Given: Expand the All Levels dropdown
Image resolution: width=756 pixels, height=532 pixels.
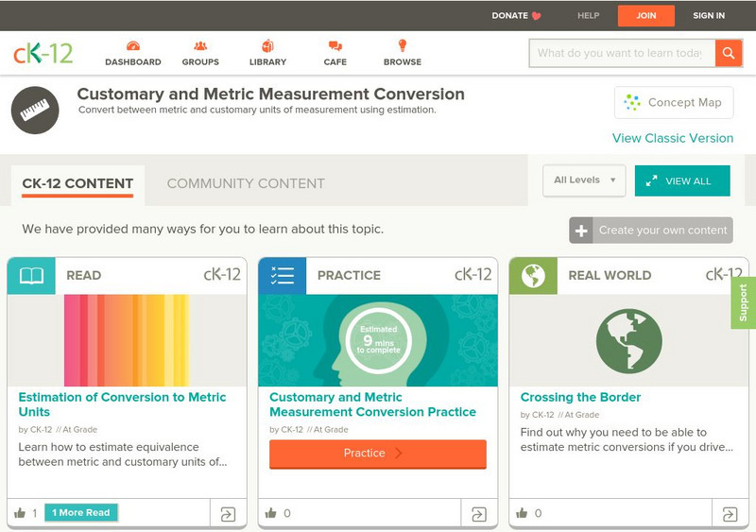Looking at the screenshot, I should [x=584, y=180].
